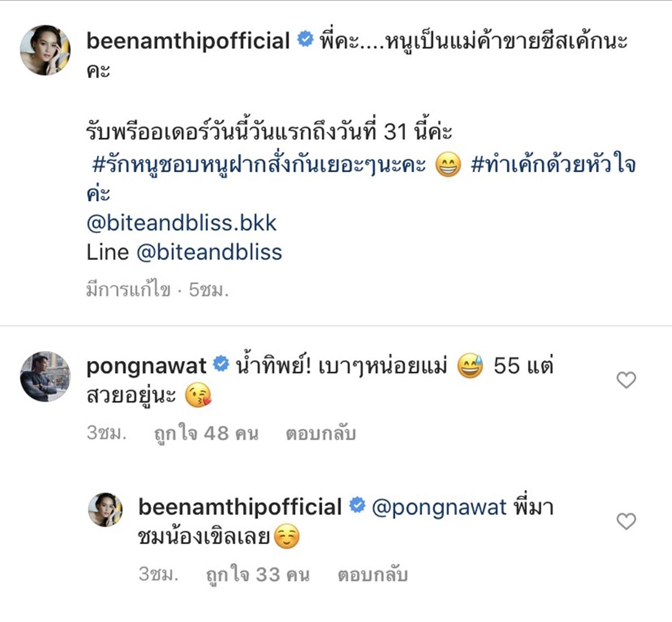Open pongnawat's profile avatar

point(45,377)
